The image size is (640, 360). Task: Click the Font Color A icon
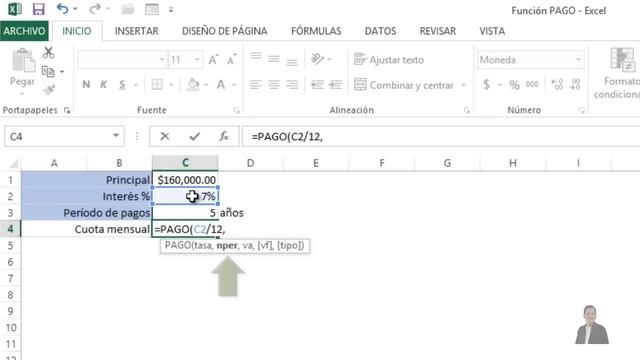point(221,84)
